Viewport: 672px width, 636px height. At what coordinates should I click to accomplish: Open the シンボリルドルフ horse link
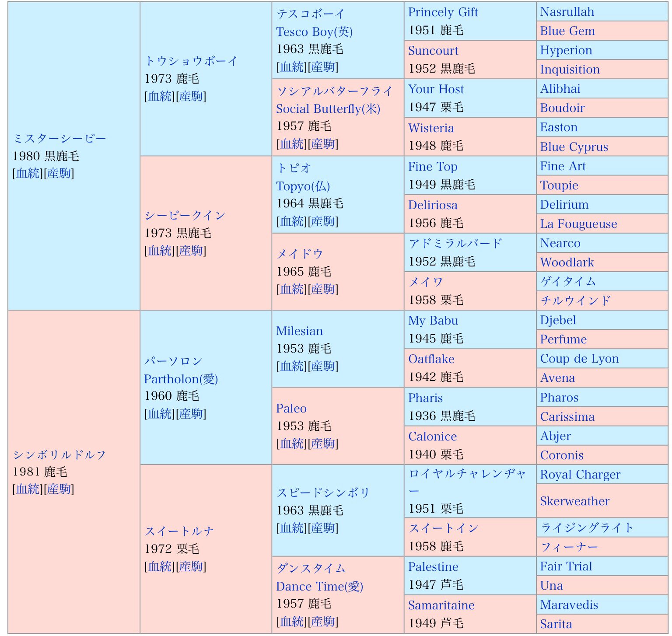click(59, 455)
